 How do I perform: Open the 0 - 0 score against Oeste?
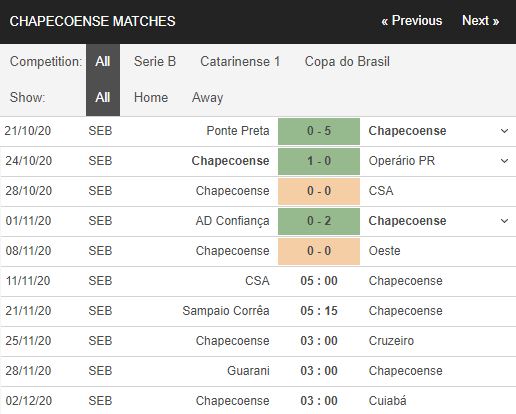319,251
